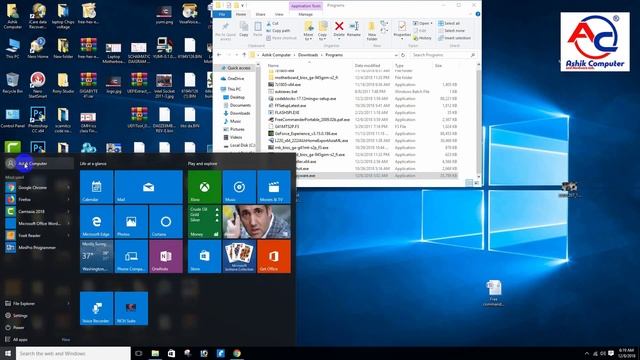This screenshot has height=360, width=640.
Task: Select Downloads in navigation pane
Action: point(240,113)
